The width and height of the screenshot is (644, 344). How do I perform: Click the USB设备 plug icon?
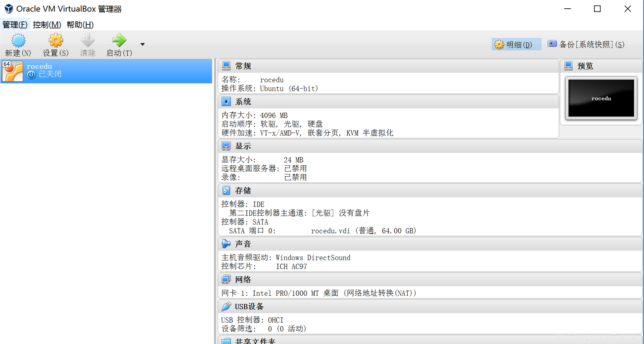(226, 306)
